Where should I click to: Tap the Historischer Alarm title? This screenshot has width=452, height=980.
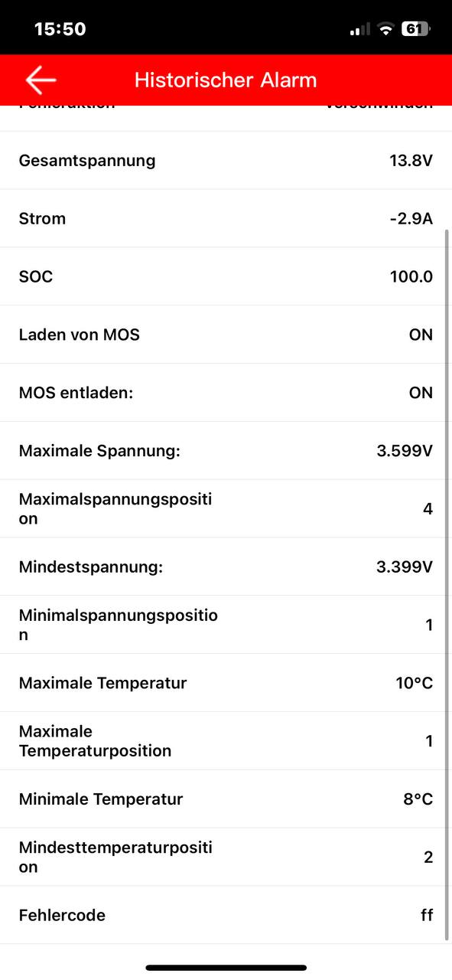pos(226,80)
